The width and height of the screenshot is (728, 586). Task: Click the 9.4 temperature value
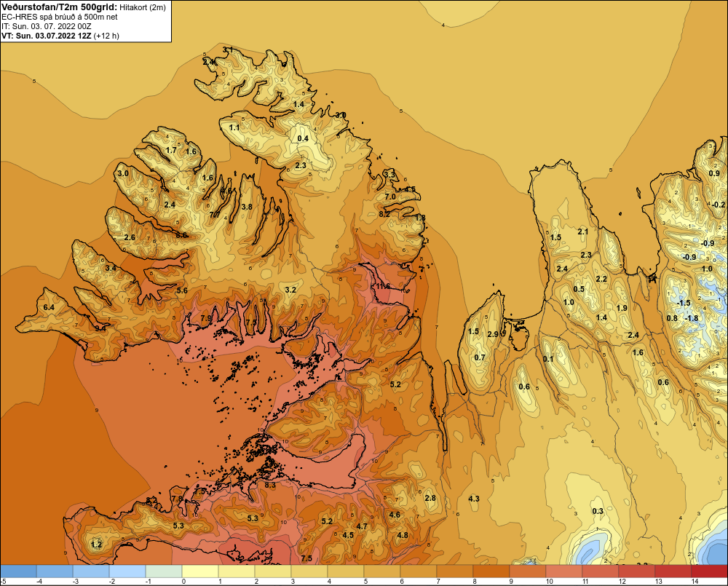click(x=100, y=328)
